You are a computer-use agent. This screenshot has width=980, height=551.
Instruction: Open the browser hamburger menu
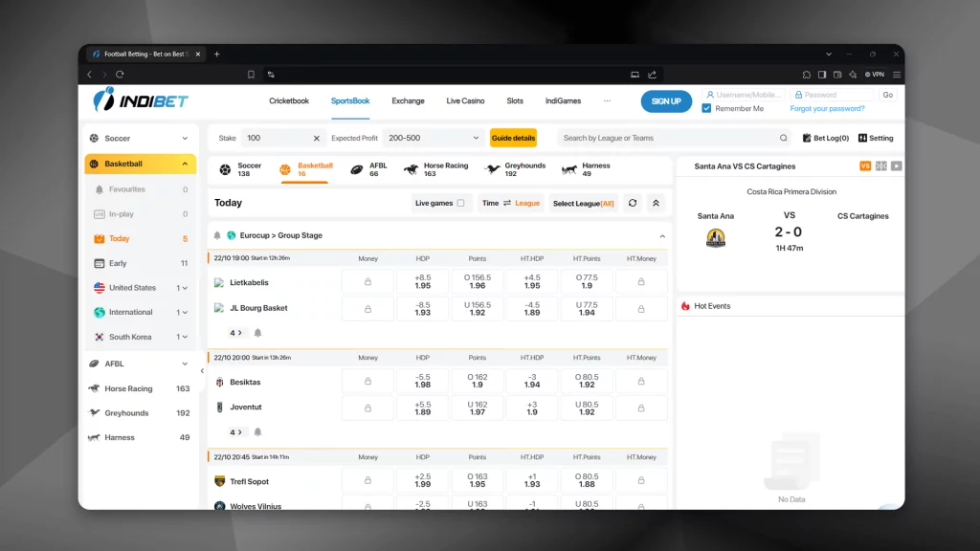pos(897,75)
